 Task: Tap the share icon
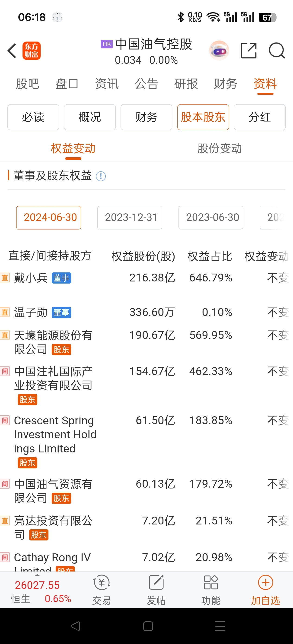click(x=248, y=51)
